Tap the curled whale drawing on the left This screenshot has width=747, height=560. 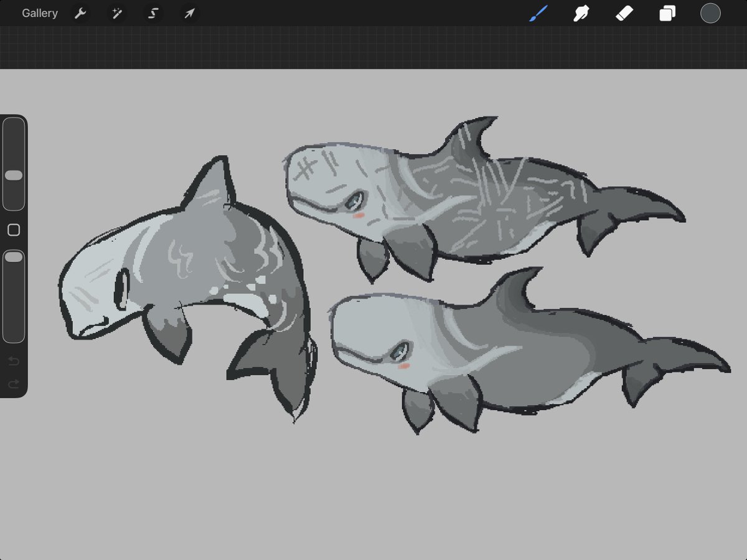tap(187, 289)
